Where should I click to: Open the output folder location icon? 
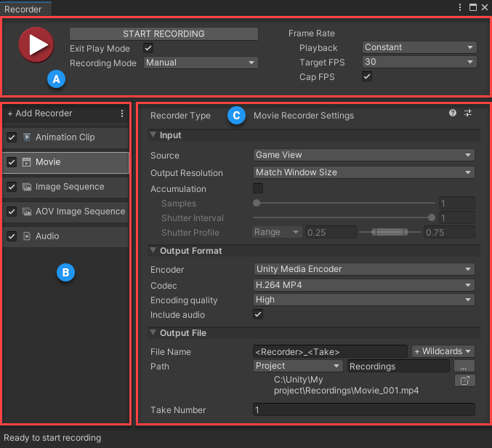[464, 380]
